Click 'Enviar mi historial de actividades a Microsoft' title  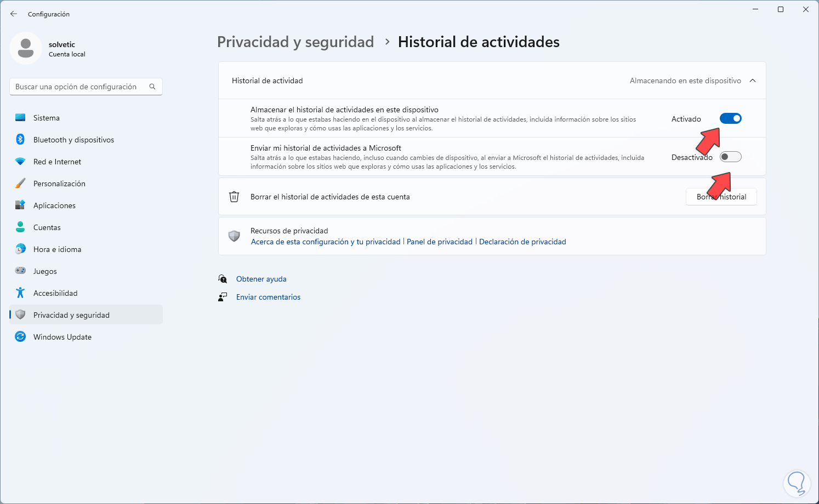click(326, 148)
